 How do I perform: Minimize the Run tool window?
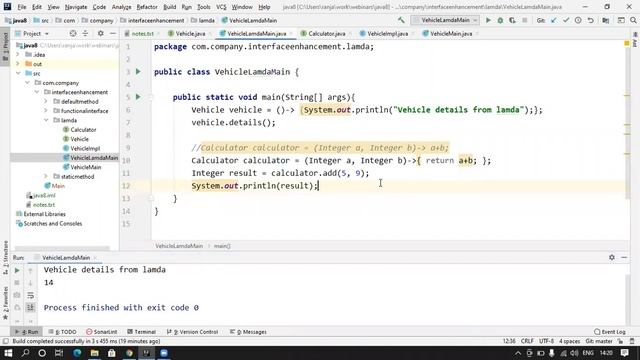[x=624, y=258]
